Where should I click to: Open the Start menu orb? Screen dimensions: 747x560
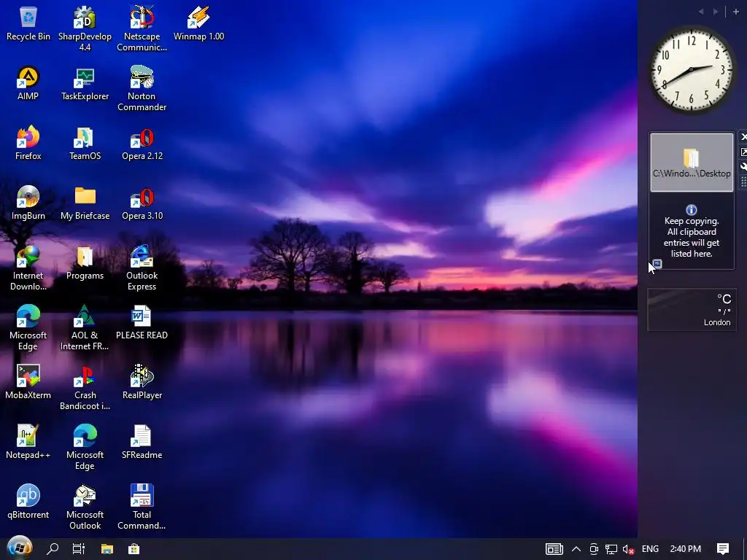pyautogui.click(x=20, y=548)
